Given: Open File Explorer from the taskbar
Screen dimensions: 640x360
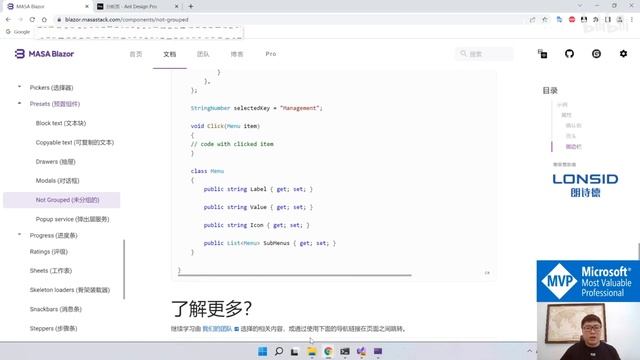Looking at the screenshot, I should [x=312, y=351].
